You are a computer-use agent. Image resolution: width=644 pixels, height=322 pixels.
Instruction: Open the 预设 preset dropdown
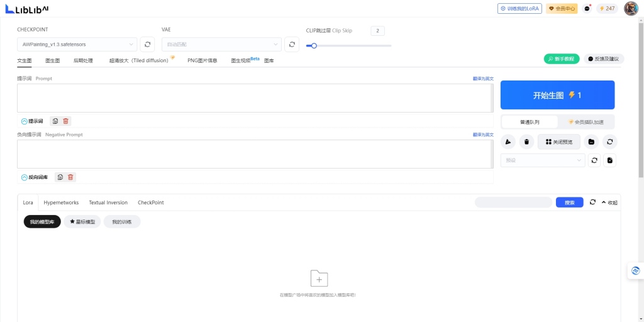click(542, 160)
